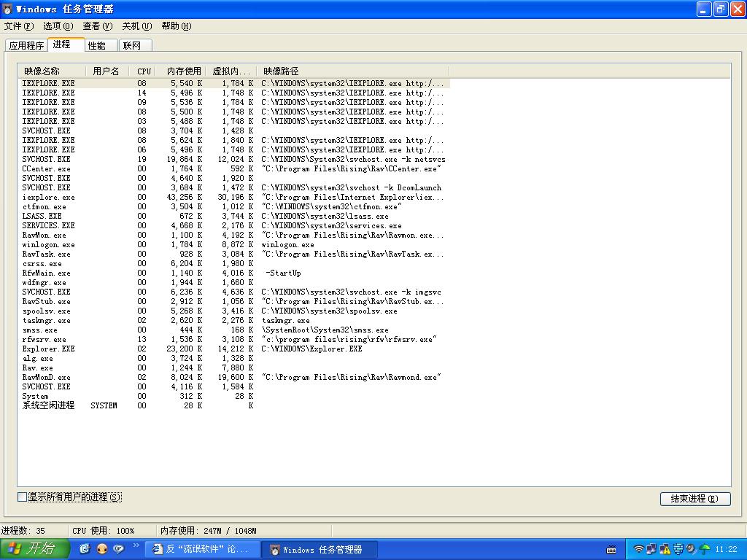
Task: Select the CCenter.exe process row
Action: click(234, 168)
